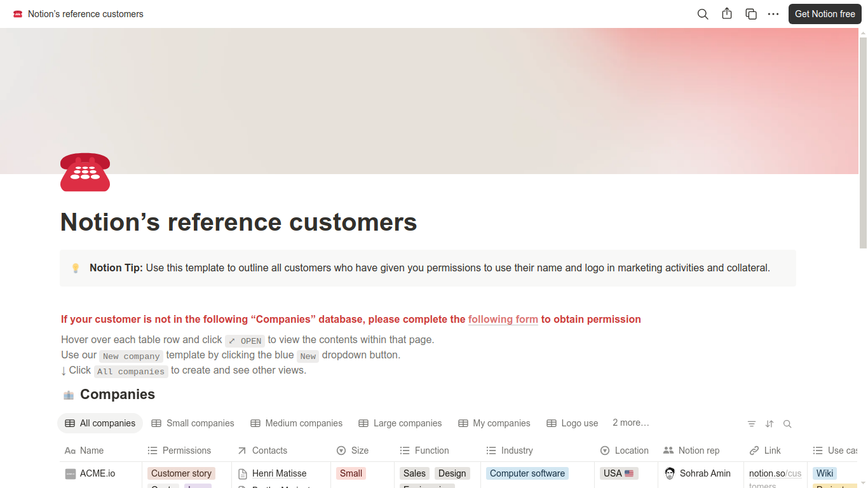Viewport: 868px width, 488px height.
Task: Open the Companies database title
Action: (x=118, y=395)
